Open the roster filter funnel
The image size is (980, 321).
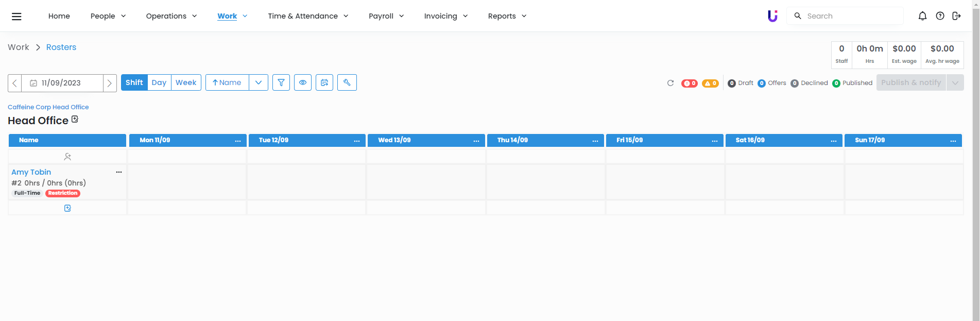(x=281, y=82)
